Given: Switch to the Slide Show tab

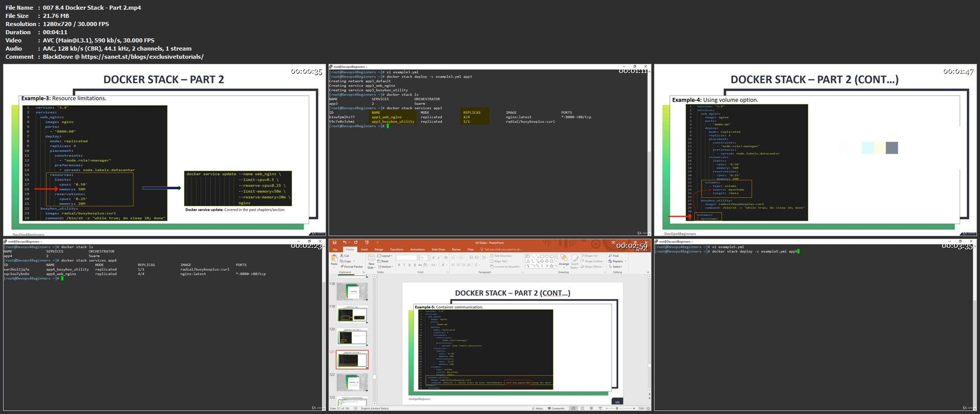Looking at the screenshot, I should tap(438, 249).
